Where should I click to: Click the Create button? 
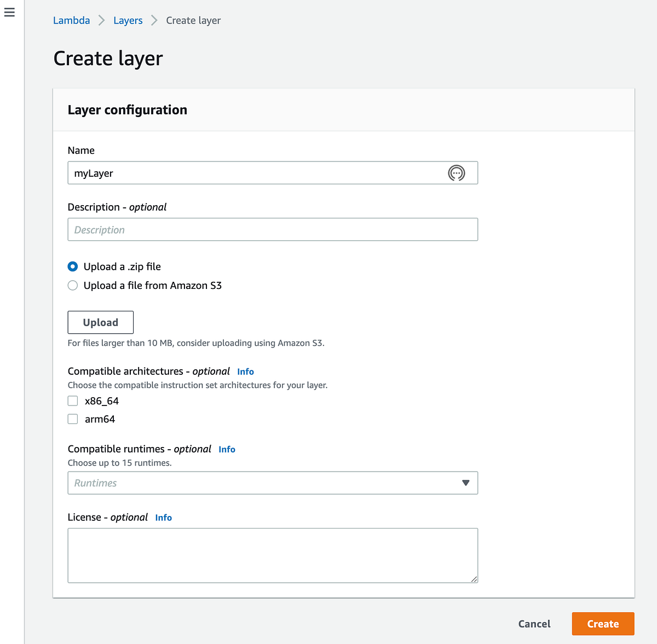[603, 624]
